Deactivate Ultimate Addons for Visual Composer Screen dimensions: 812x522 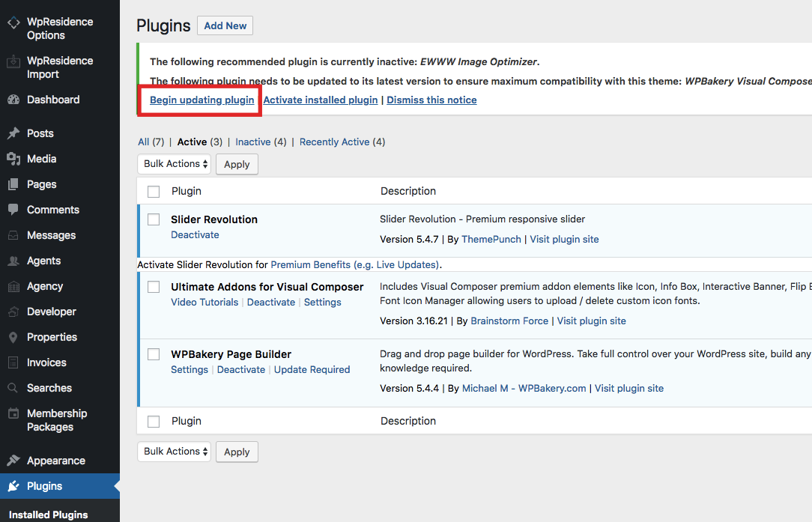tap(271, 303)
